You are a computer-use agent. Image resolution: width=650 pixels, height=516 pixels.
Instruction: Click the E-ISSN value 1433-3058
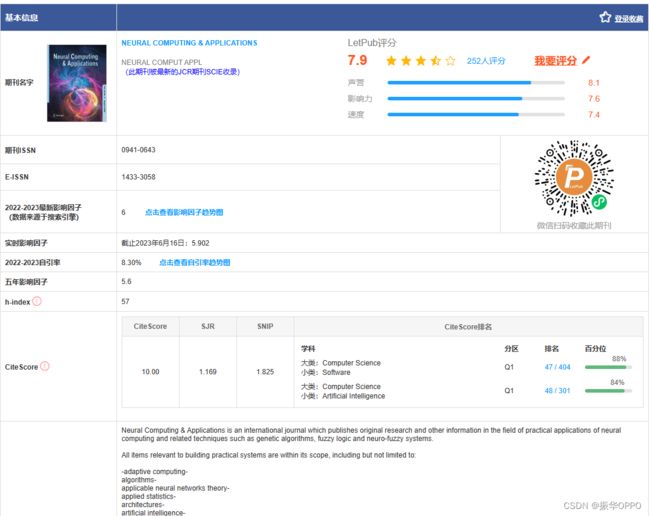click(x=138, y=177)
